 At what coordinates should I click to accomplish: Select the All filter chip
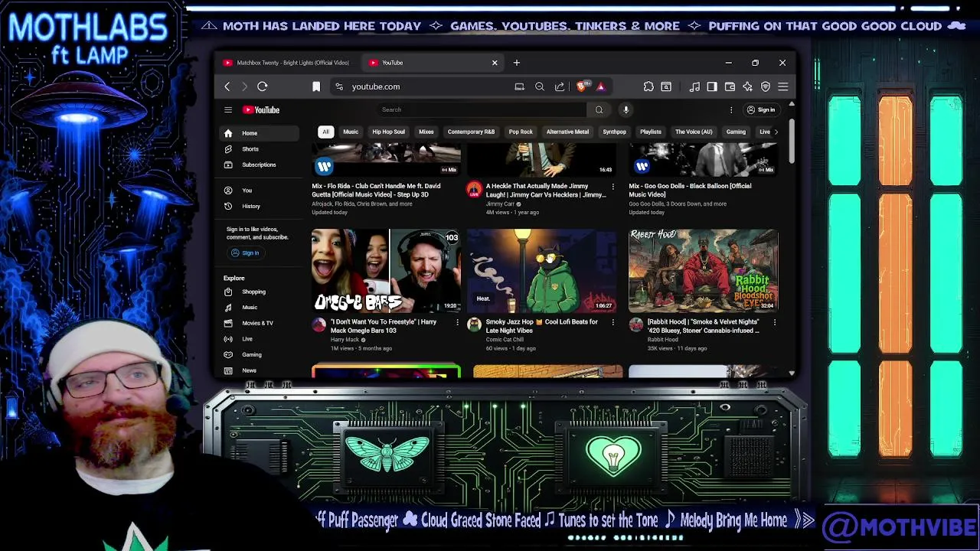tap(325, 132)
